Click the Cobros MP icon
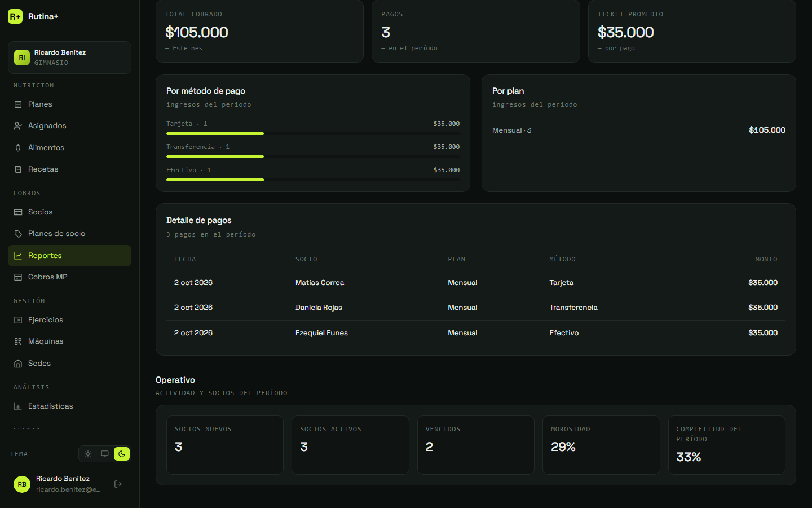Screen dimensions: 812x508 18,277
